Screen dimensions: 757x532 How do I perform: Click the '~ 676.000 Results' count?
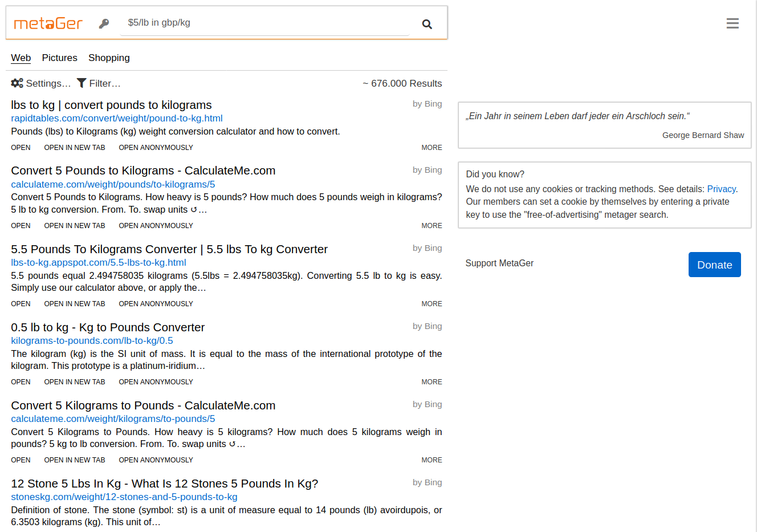click(x=402, y=83)
